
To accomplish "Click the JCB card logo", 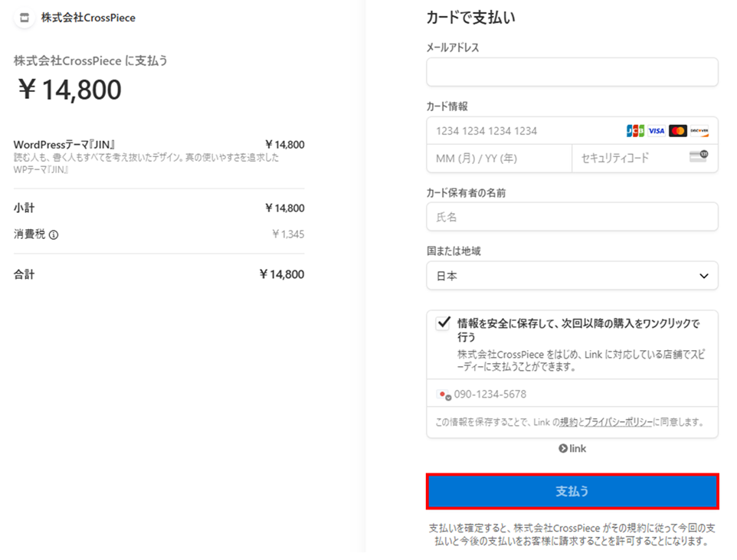I will click(635, 131).
